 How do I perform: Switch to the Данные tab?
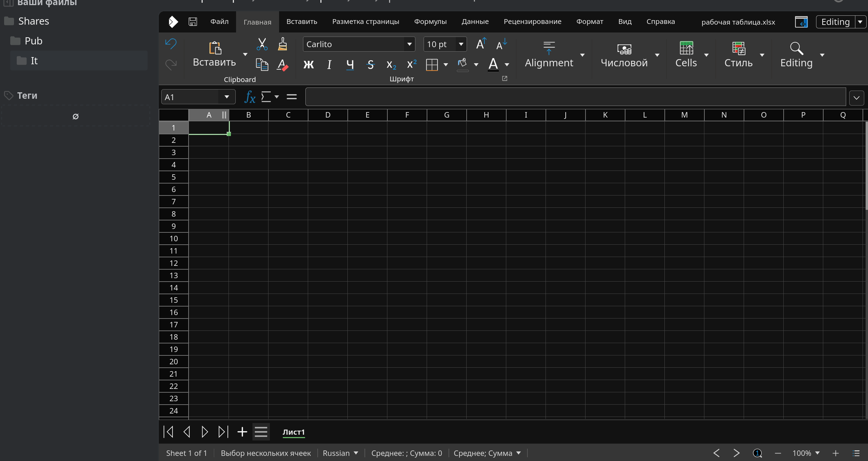coord(475,22)
